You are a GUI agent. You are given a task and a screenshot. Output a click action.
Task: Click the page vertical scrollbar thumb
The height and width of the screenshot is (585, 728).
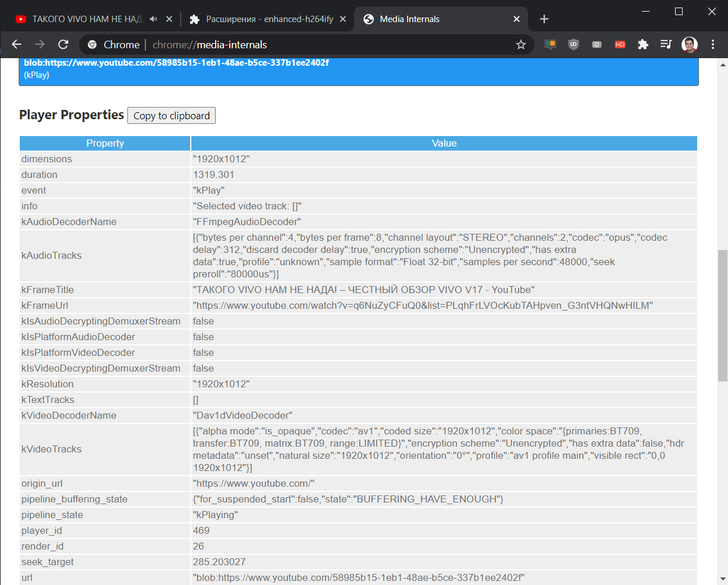(723, 316)
